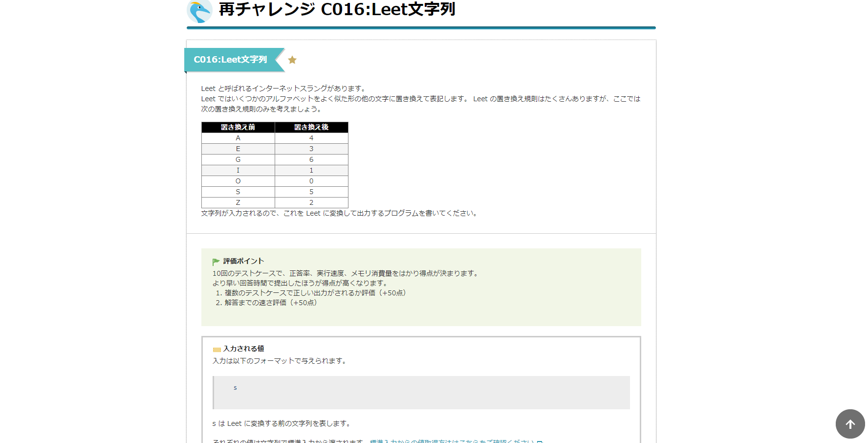This screenshot has height=443, width=868.
Task: Click the 置き換え後 table header
Action: coord(311,127)
